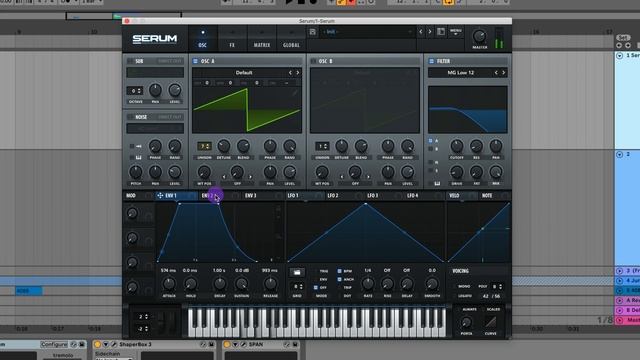Switch to the FX tab
Screen dimensions: 640x360
pos(232,39)
